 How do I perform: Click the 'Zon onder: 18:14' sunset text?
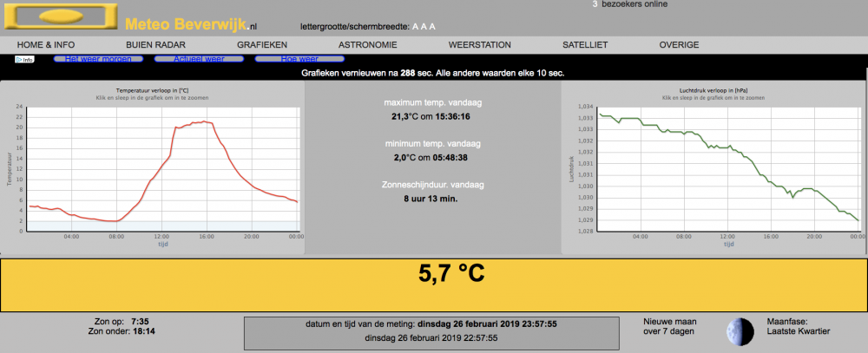[x=122, y=332]
